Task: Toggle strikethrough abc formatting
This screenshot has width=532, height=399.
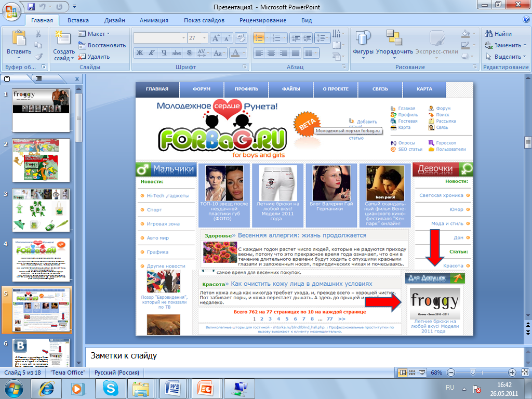Action: (177, 53)
